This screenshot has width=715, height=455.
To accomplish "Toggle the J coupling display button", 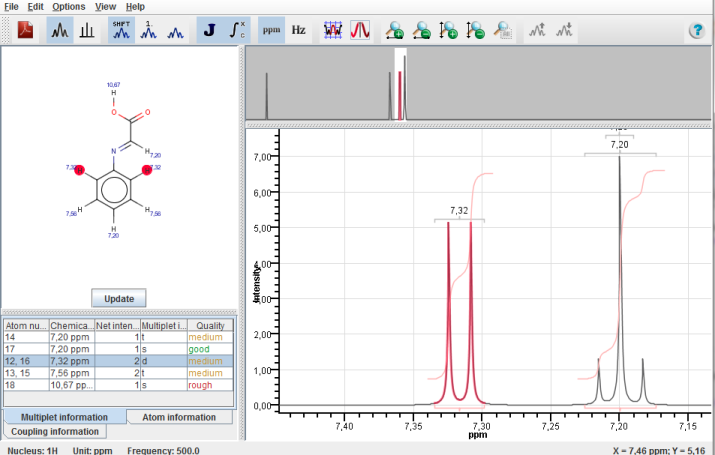I will point(209,30).
